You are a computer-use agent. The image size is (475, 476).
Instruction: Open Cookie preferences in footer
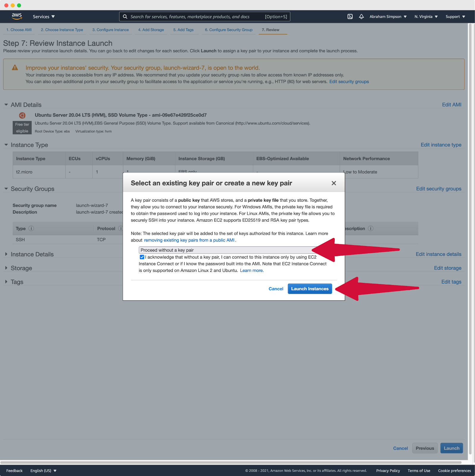(454, 471)
